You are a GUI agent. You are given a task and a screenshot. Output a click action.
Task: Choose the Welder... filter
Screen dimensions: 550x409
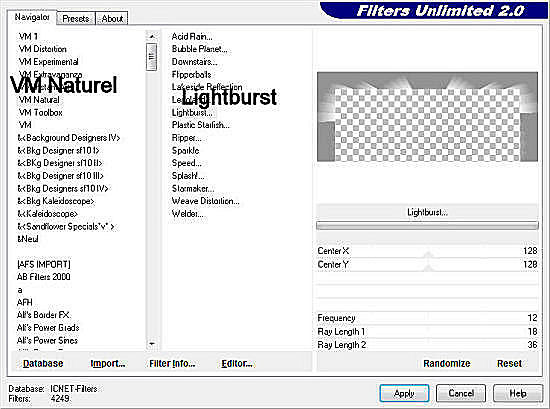click(x=188, y=214)
